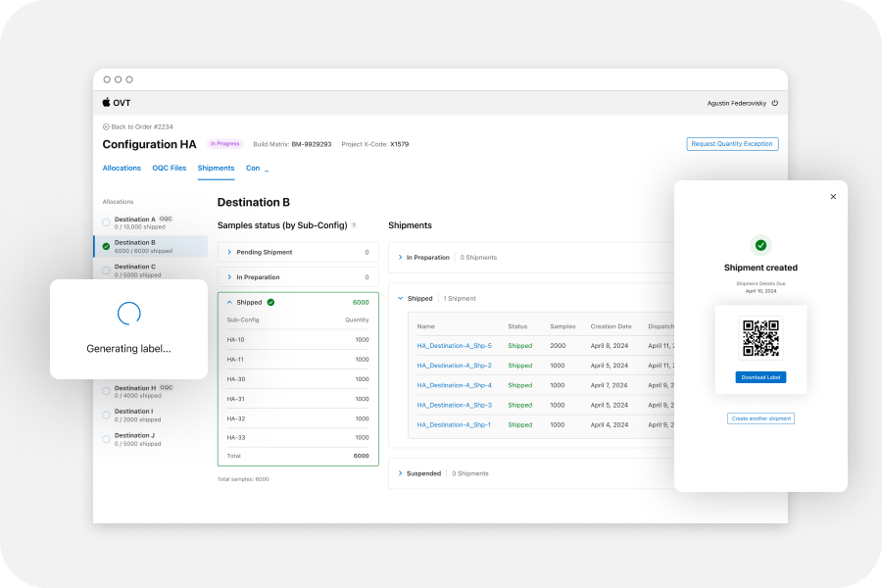Click green check icon next to Shipped header
Screen dimensions: 882x588
270,303
